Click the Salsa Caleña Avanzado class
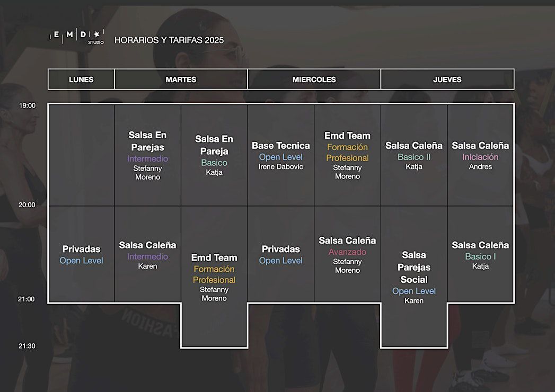This screenshot has width=555, height=392. [347, 255]
